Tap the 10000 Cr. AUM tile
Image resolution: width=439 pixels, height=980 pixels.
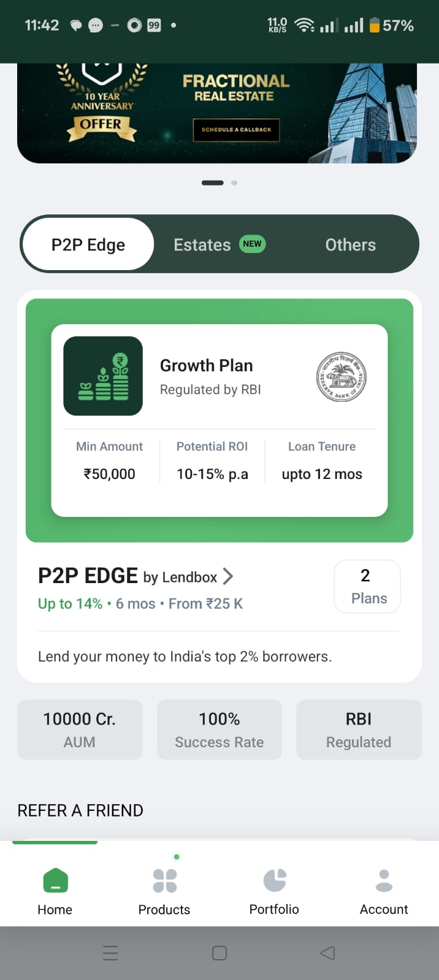(x=80, y=729)
